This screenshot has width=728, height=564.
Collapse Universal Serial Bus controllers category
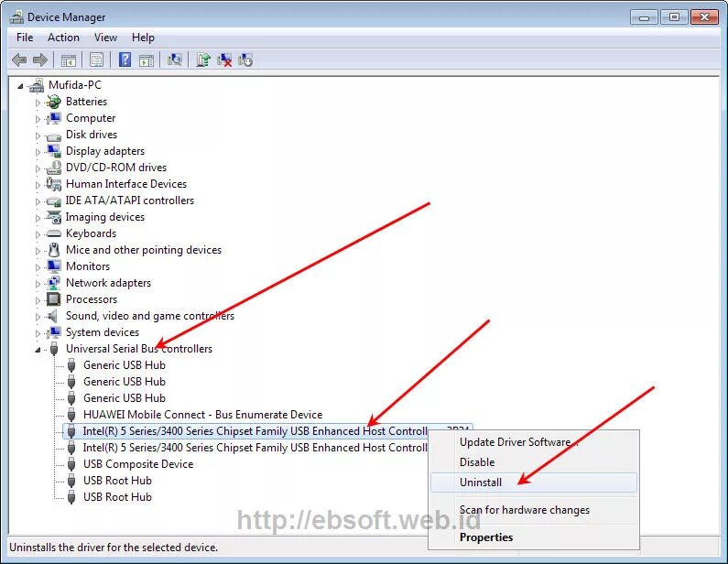38,350
